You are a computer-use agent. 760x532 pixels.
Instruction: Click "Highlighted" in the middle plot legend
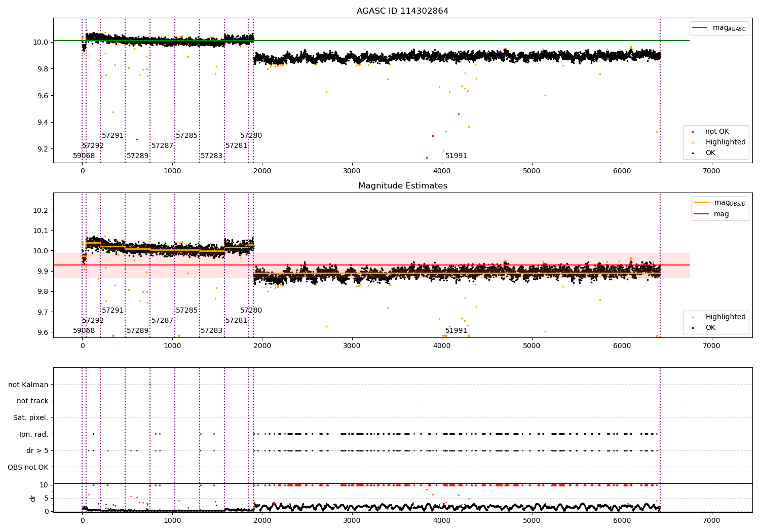[718, 317]
